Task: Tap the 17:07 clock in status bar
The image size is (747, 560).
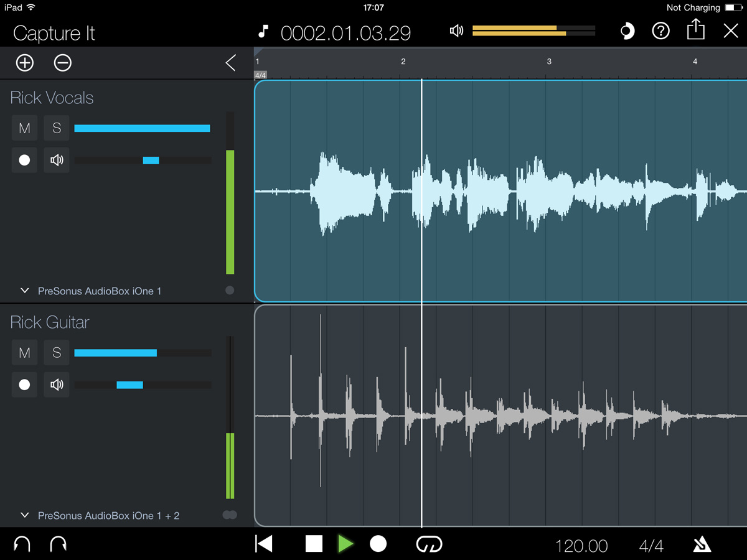Action: [x=373, y=7]
